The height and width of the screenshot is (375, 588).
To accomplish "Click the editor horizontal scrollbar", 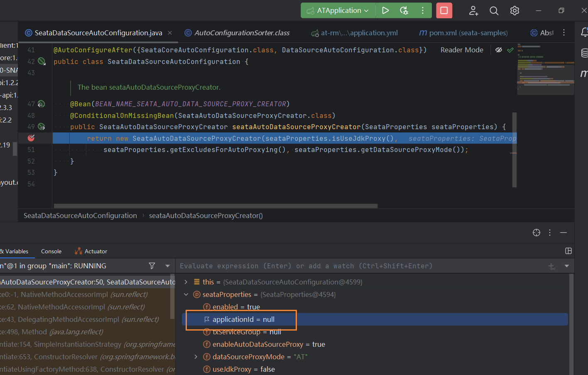I will click(216, 206).
